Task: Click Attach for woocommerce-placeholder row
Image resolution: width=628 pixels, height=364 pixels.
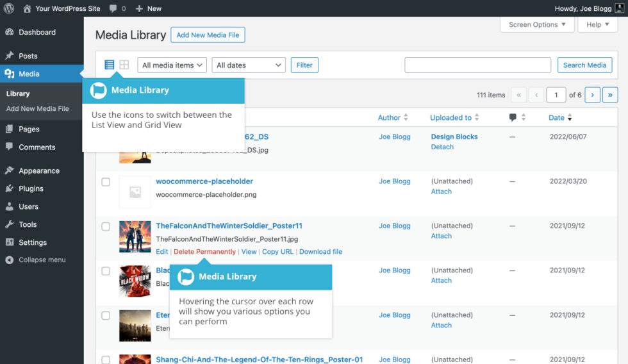Action: 441,192
